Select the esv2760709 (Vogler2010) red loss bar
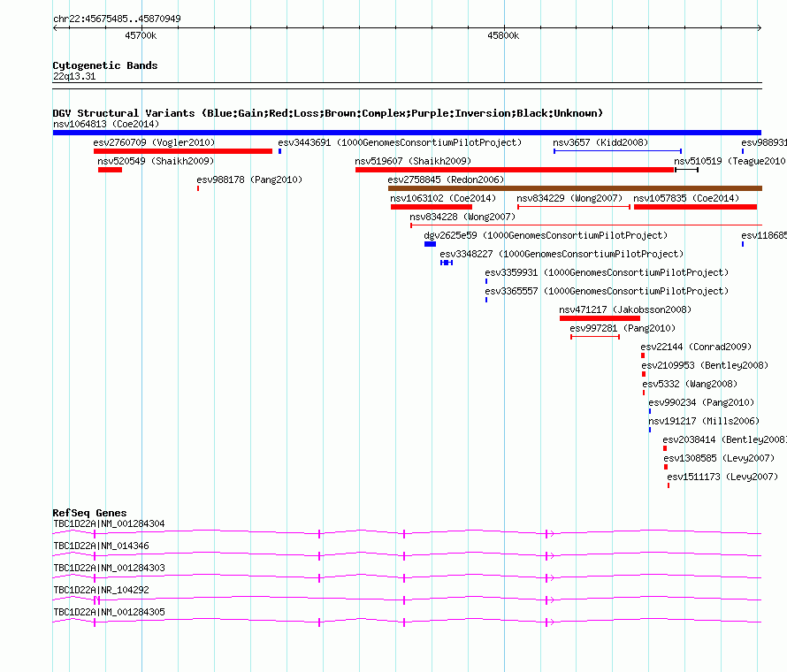This screenshot has height=672, width=787. (183, 151)
